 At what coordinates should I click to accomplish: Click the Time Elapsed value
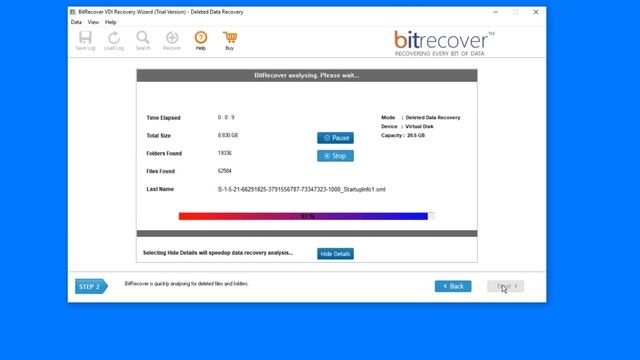coord(226,118)
